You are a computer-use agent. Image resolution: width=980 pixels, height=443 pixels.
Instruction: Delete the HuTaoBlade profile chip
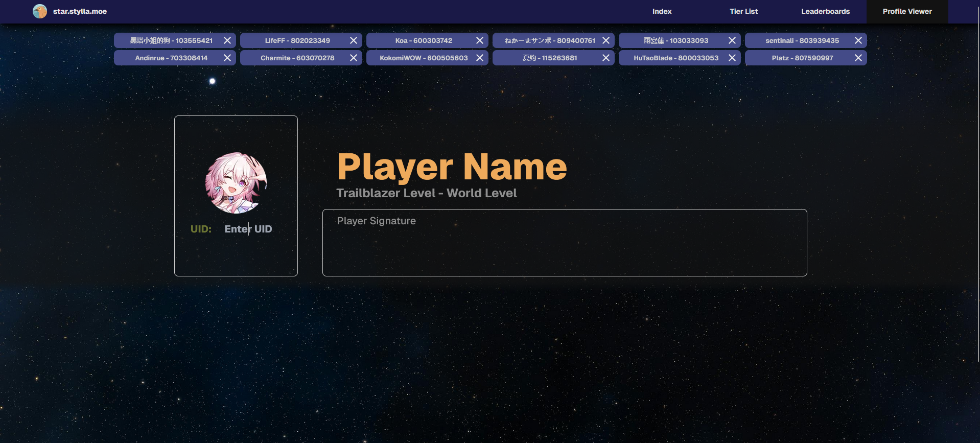pos(732,58)
